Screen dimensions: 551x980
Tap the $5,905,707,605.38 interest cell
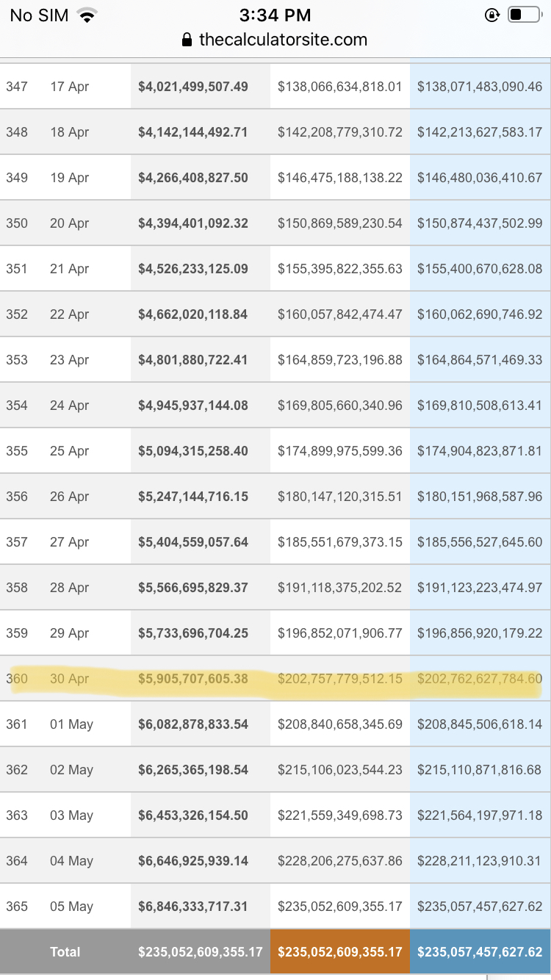pyautogui.click(x=193, y=679)
